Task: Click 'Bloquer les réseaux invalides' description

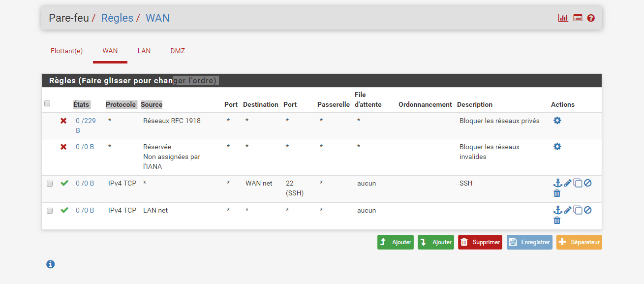Action: tap(490, 152)
